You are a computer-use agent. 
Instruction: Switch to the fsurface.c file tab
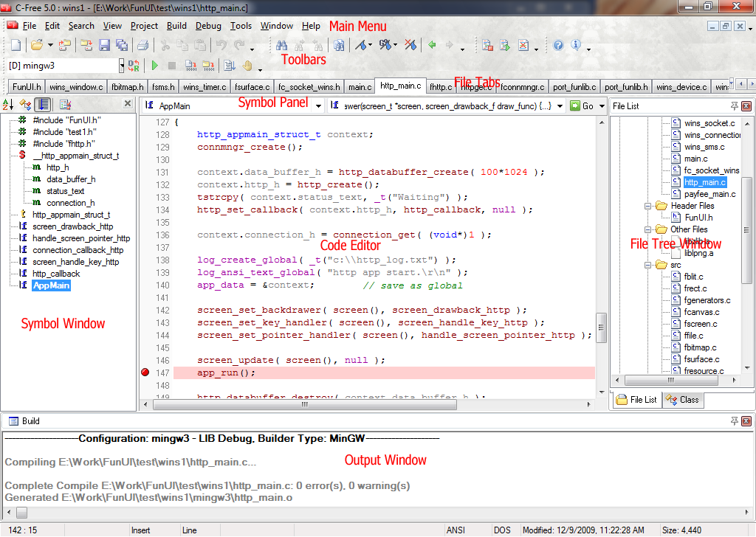click(252, 87)
